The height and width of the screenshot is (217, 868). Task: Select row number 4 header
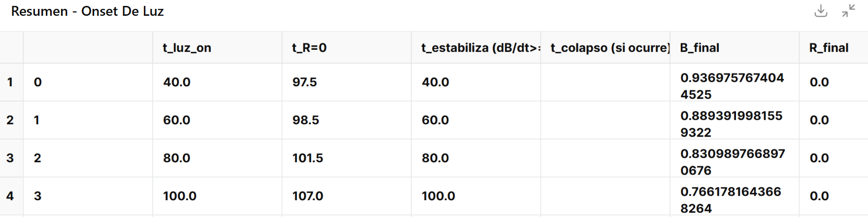10,196
